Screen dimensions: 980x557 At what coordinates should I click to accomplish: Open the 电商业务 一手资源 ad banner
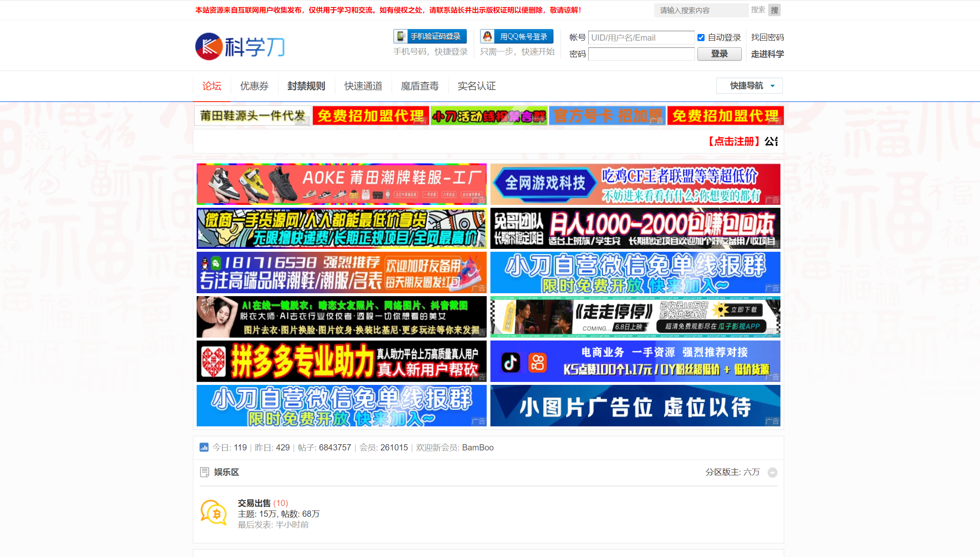(635, 361)
